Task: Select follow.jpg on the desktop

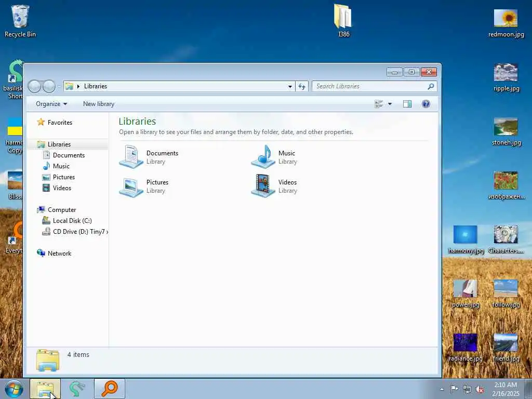Action: (506, 294)
